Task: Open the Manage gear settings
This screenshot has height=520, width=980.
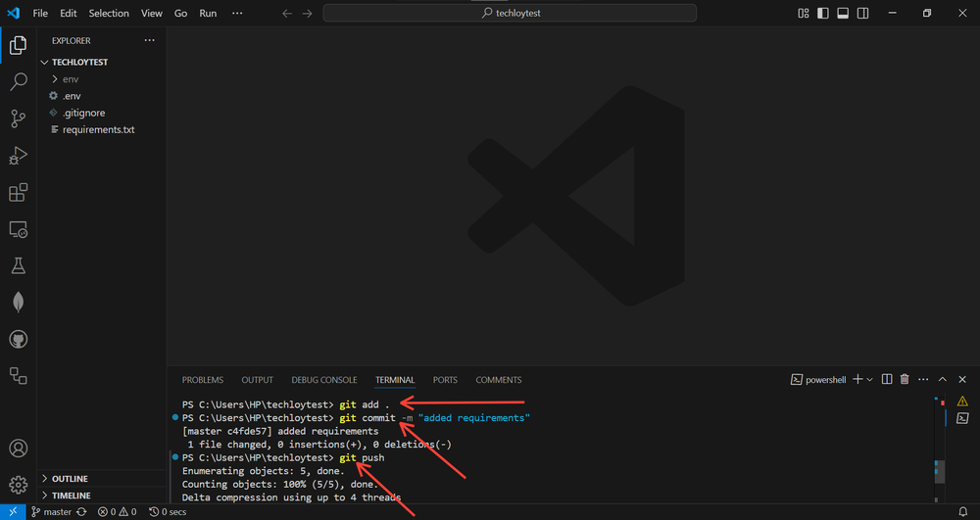Action: pos(18,485)
